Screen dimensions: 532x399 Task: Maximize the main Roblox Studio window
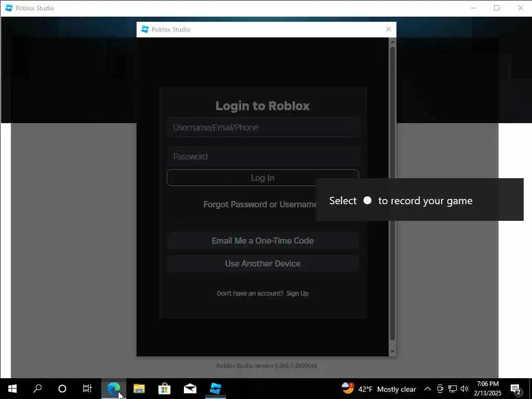pyautogui.click(x=497, y=8)
